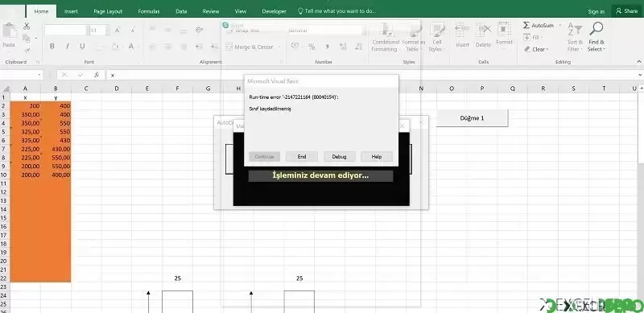Click the formula bar cancel X icon
Viewport: 644px width, 313px height.
pyautogui.click(x=64, y=75)
